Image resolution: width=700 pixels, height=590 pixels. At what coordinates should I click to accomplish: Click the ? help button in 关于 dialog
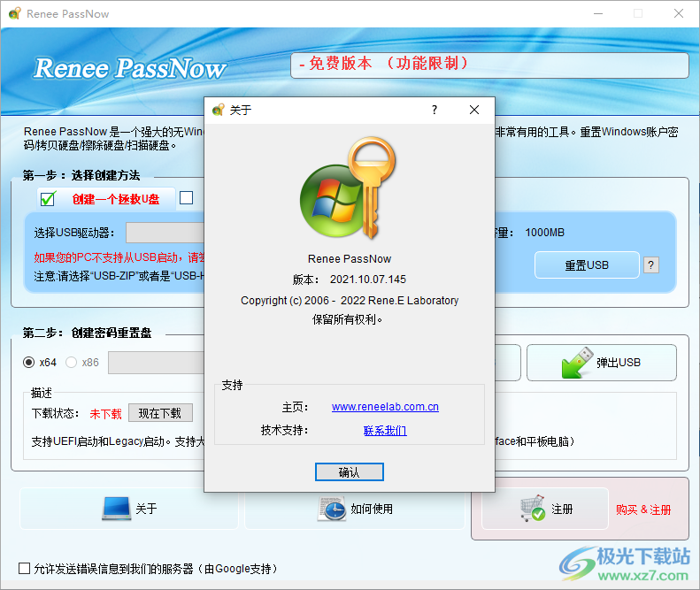(434, 110)
